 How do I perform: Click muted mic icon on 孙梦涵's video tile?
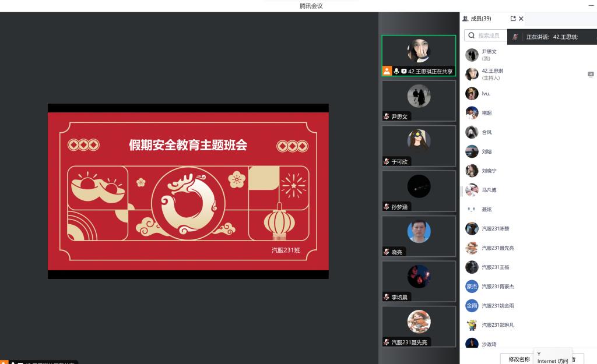pos(387,207)
